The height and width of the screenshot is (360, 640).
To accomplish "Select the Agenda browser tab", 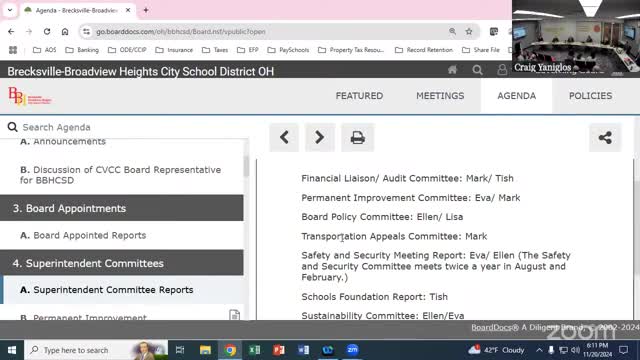I will [x=76, y=10].
